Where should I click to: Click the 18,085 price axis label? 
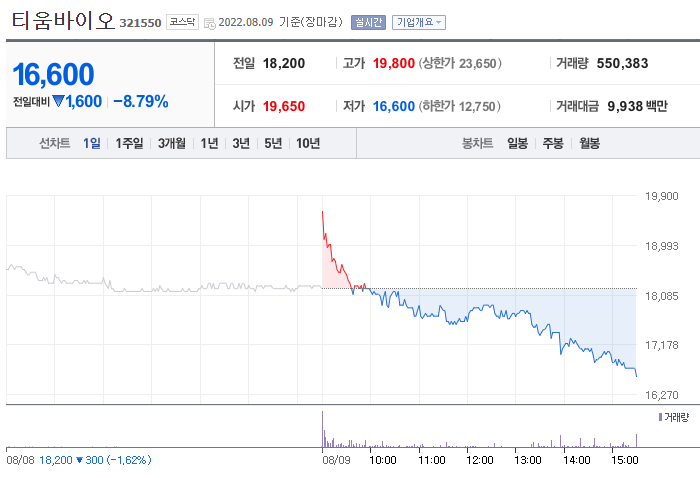[x=662, y=296]
